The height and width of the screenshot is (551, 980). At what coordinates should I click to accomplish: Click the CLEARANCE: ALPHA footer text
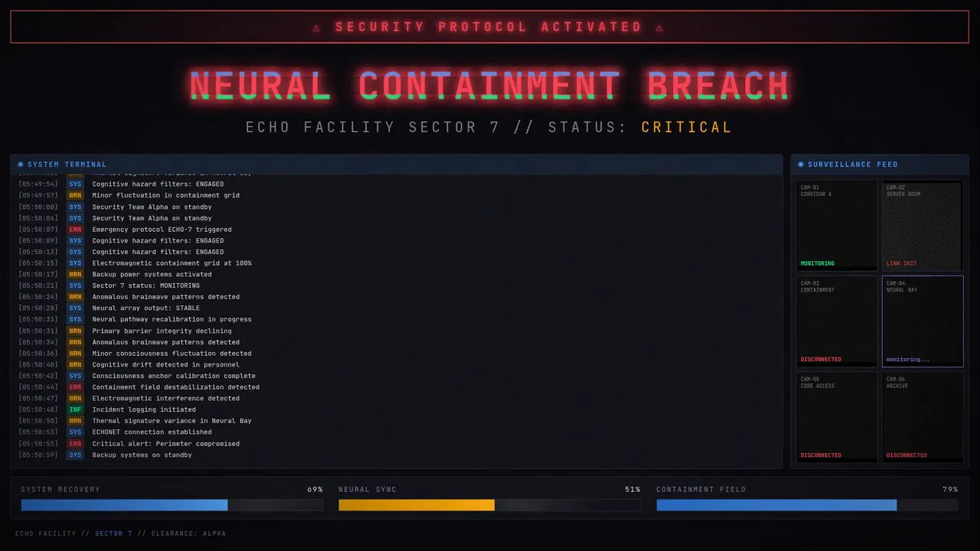pyautogui.click(x=188, y=533)
